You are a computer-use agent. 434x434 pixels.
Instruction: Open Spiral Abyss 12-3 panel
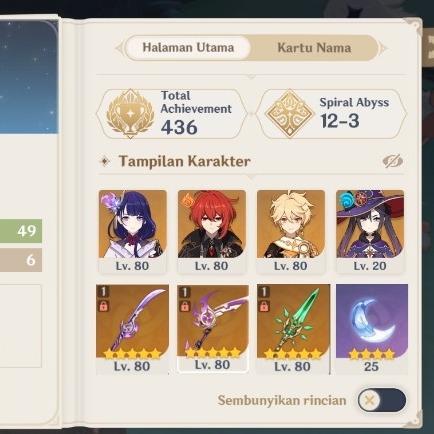click(331, 114)
